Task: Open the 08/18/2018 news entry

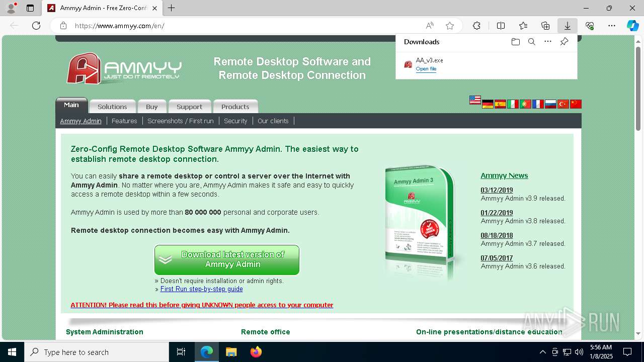Action: [x=497, y=235]
